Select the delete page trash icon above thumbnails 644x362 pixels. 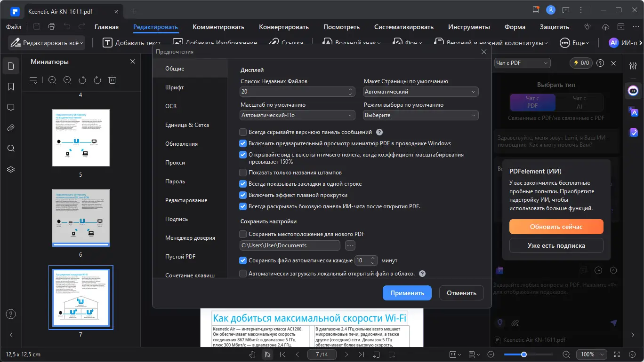point(112,80)
